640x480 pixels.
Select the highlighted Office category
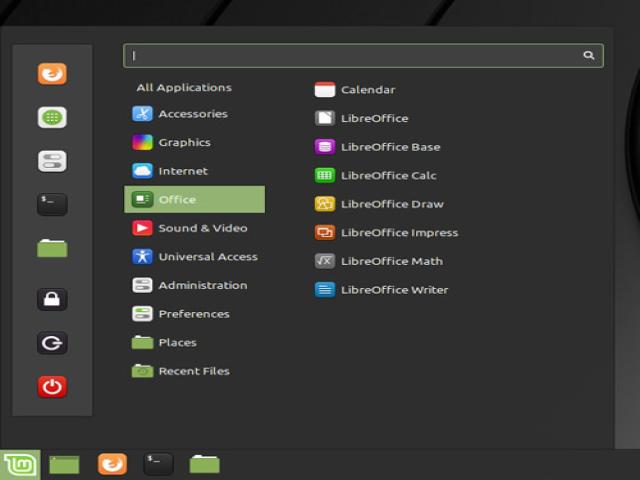tap(195, 200)
